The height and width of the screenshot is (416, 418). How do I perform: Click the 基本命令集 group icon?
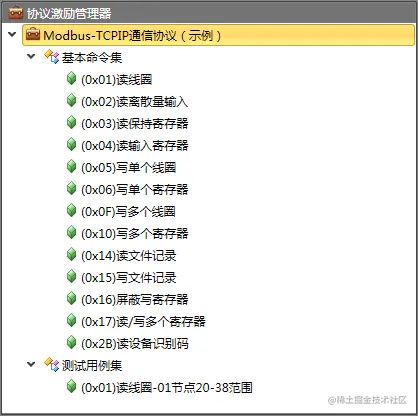tap(51, 57)
